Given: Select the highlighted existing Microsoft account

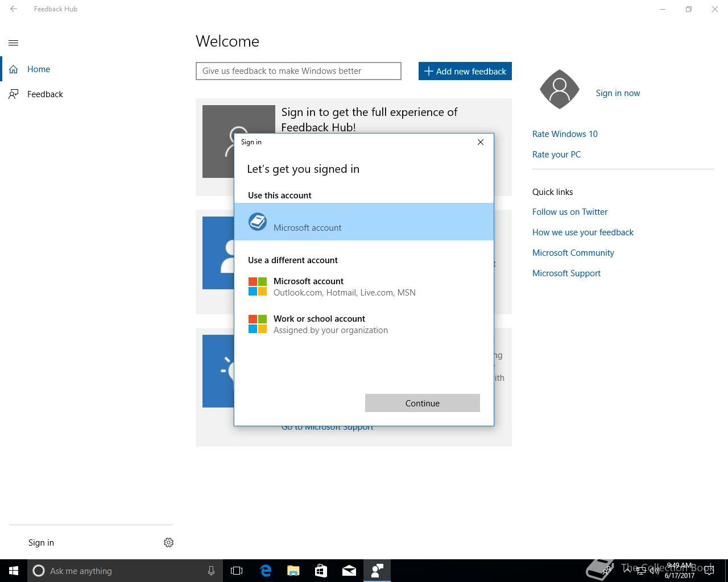Looking at the screenshot, I should pyautogui.click(x=364, y=222).
